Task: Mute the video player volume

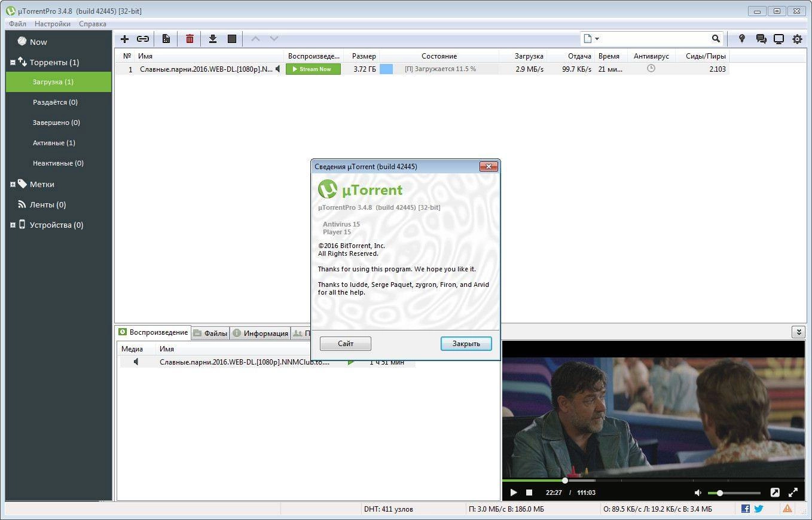Action: pos(698,493)
